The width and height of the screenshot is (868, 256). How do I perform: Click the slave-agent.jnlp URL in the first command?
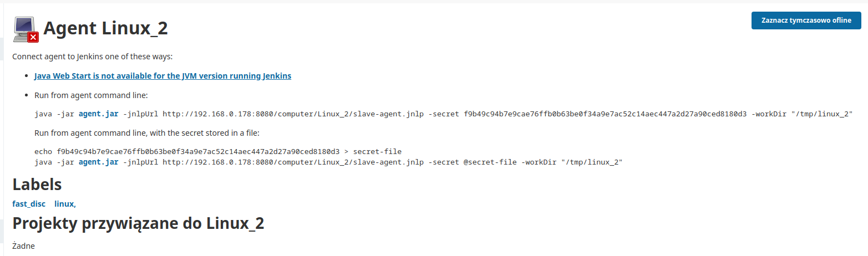293,114
